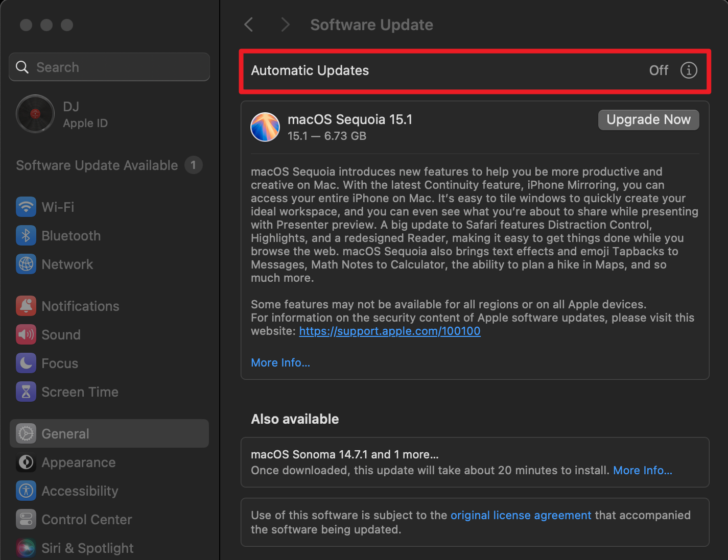Click the Search field
728x560 pixels.
109,67
